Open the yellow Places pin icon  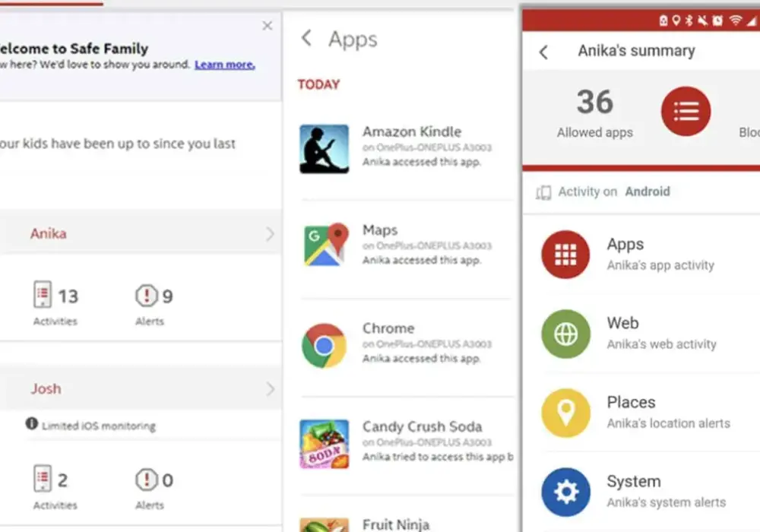(565, 413)
